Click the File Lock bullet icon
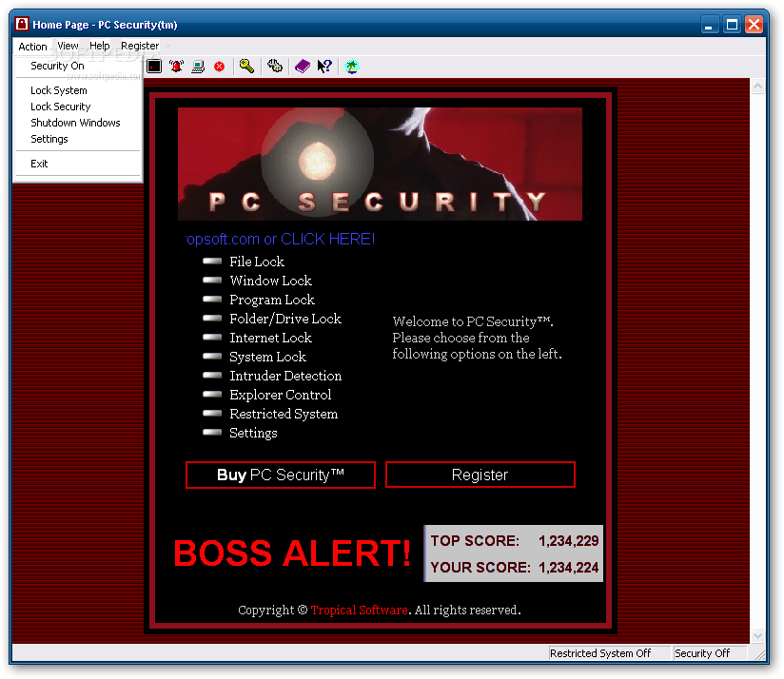784x679 pixels. click(x=212, y=262)
